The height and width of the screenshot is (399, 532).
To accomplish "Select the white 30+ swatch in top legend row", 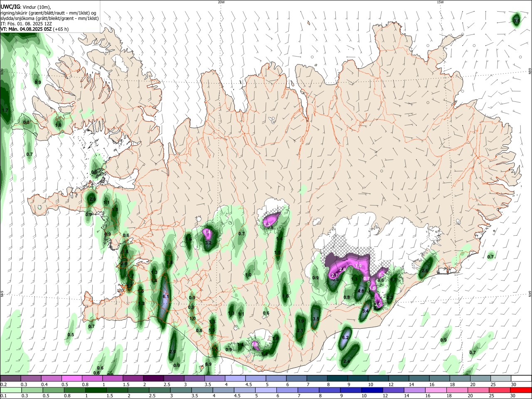I will [522, 378].
